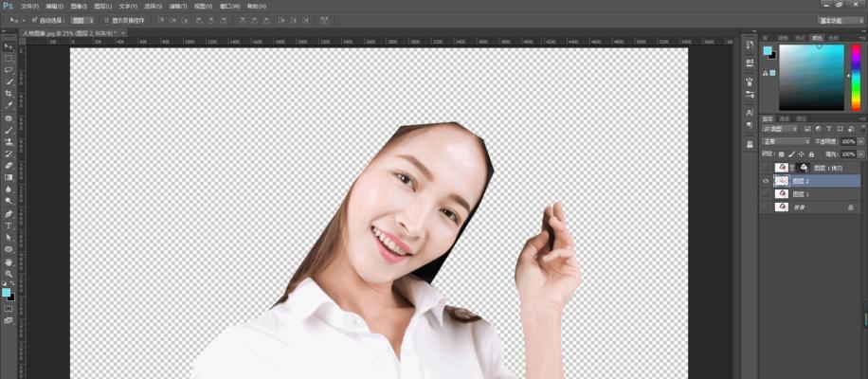The height and width of the screenshot is (379, 868).
Task: Click the hue spectrum slider bar
Action: coord(856,78)
